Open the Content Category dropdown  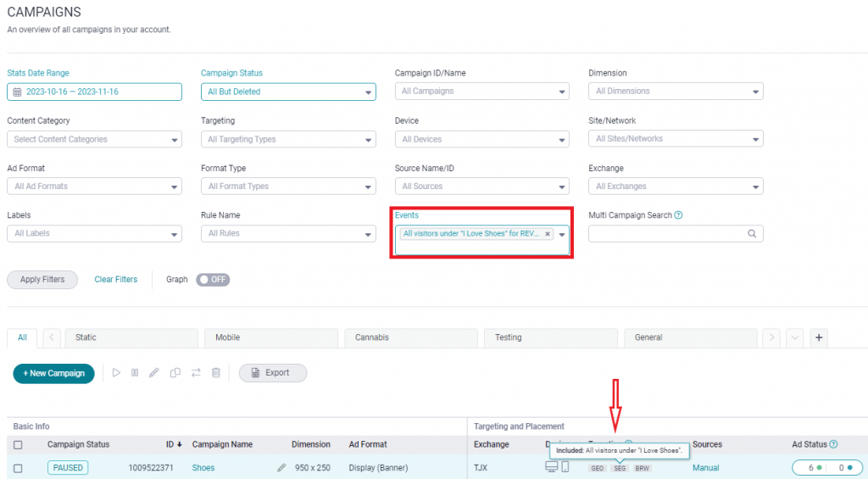click(x=95, y=140)
